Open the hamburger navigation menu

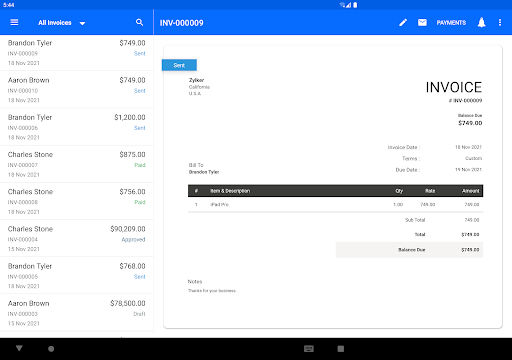[x=14, y=22]
